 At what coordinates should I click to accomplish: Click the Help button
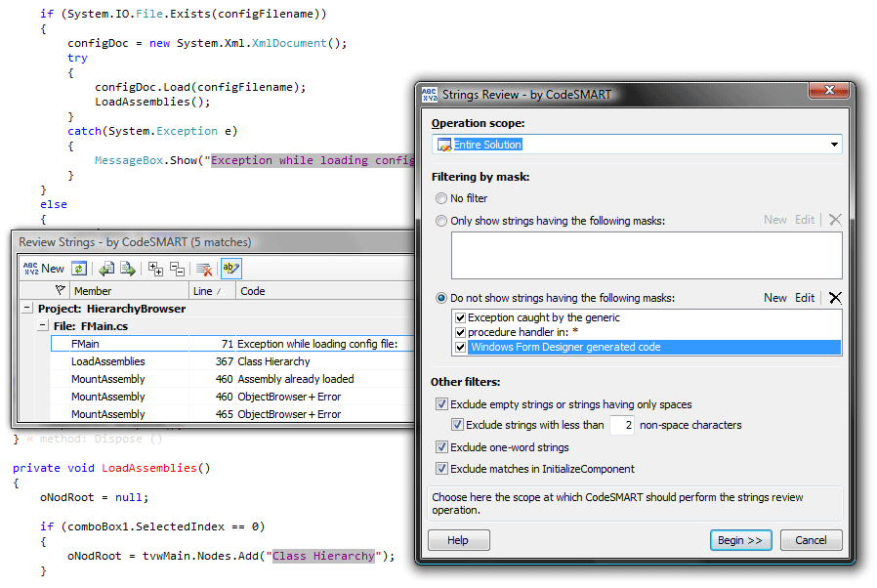point(459,540)
